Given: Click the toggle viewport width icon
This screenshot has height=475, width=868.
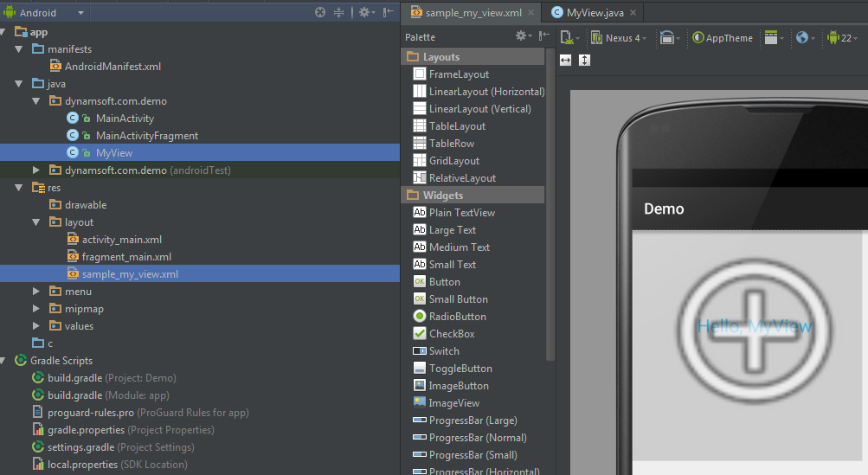Looking at the screenshot, I should (x=566, y=60).
